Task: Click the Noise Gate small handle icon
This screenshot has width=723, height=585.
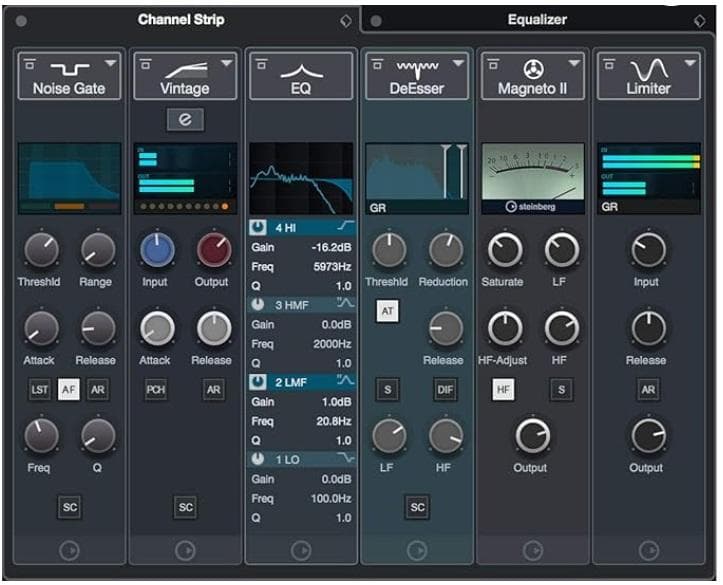Action: point(30,65)
